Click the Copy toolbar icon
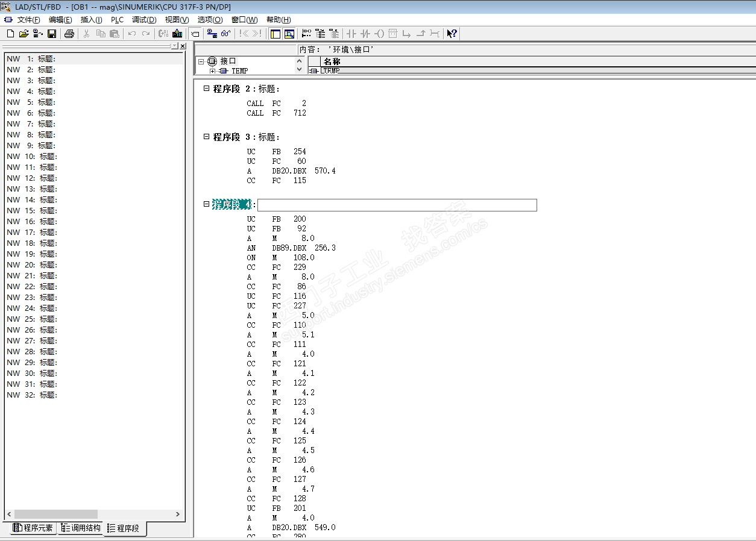The image size is (756, 541). click(x=100, y=34)
